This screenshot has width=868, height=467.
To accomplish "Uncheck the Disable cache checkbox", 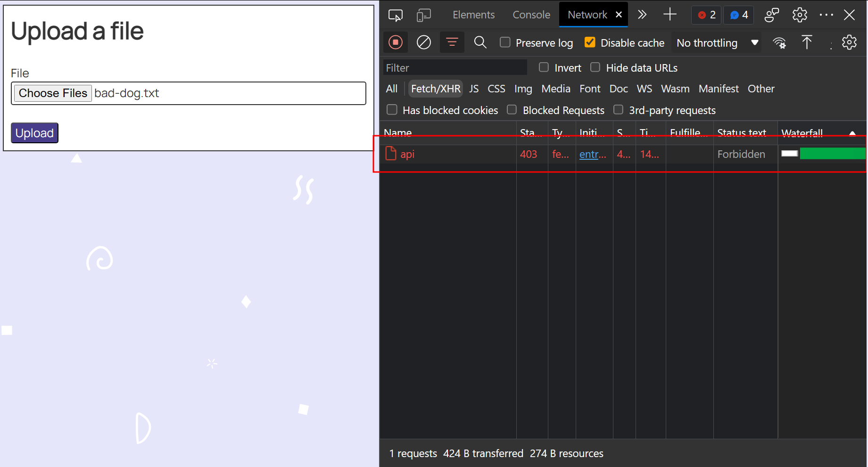I will pos(590,42).
